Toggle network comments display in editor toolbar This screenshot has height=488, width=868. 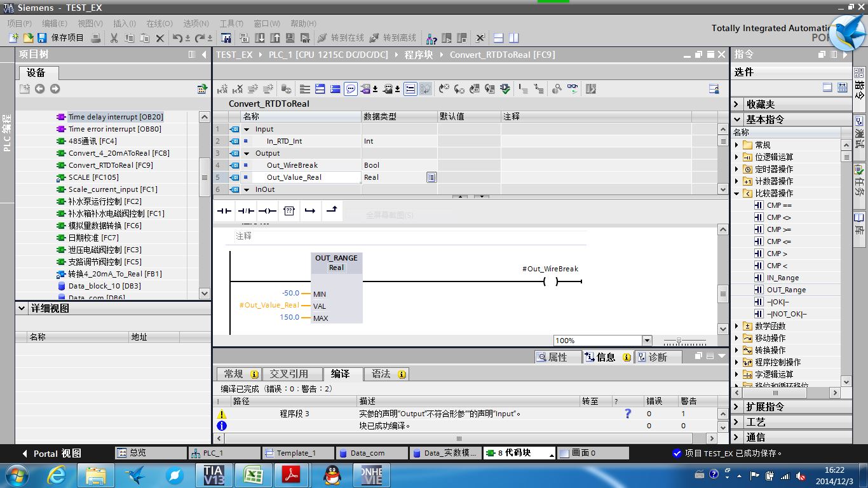pyautogui.click(x=351, y=89)
